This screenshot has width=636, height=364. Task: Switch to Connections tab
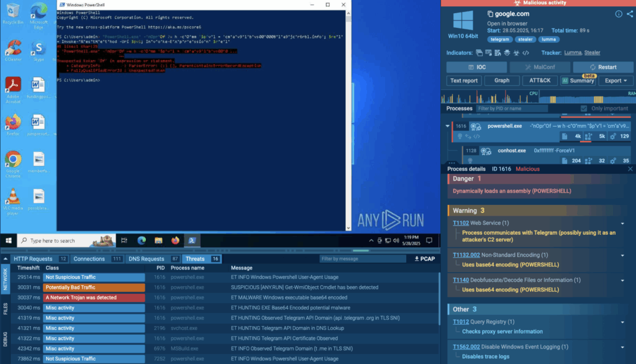[x=97, y=259]
